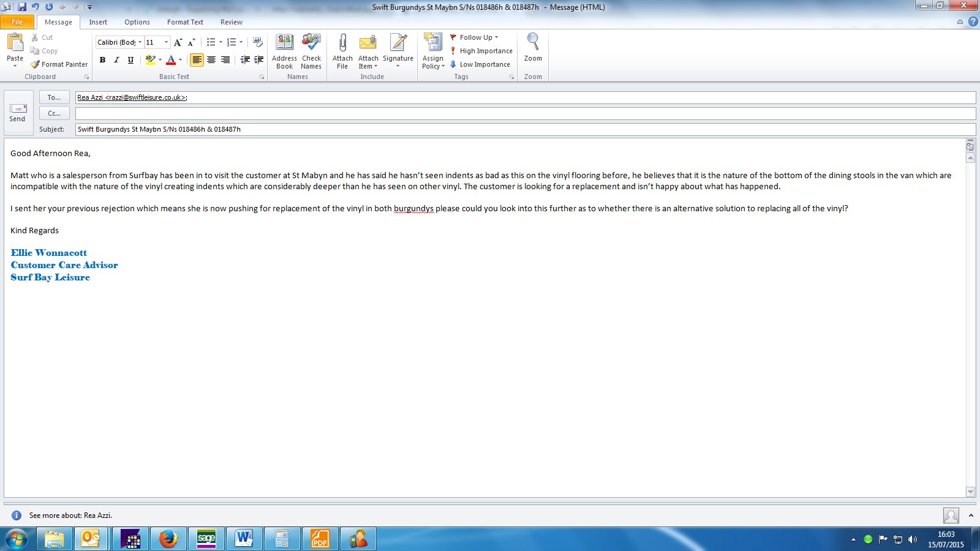The width and height of the screenshot is (980, 551).
Task: Open the Address Book
Action: pyautogui.click(x=284, y=51)
